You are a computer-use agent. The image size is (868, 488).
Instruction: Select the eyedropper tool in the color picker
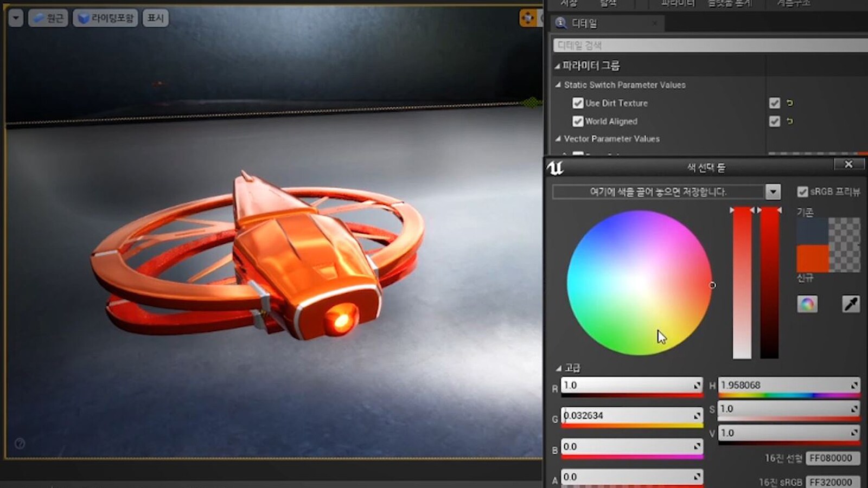[x=852, y=304]
